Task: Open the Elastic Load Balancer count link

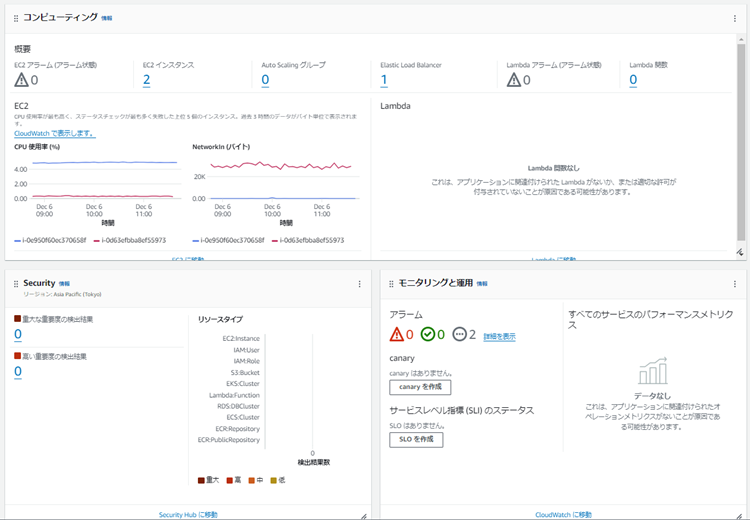Action: 384,81
